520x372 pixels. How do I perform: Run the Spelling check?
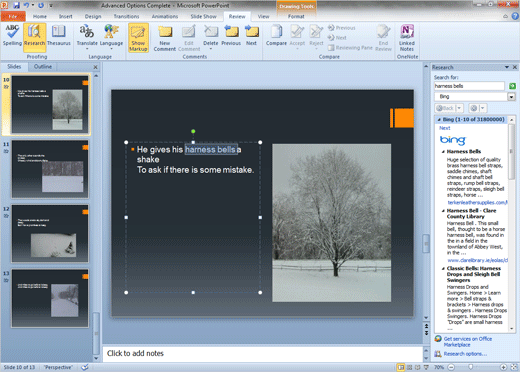point(12,35)
